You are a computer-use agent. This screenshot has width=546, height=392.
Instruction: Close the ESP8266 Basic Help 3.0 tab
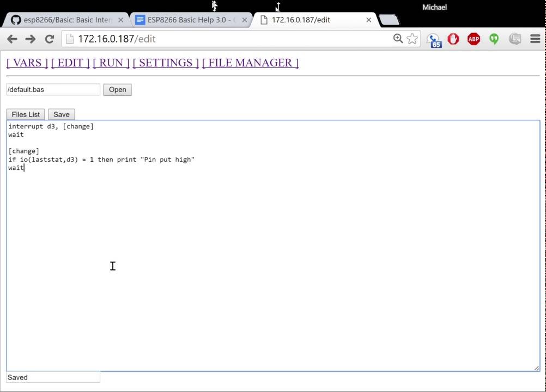click(245, 20)
